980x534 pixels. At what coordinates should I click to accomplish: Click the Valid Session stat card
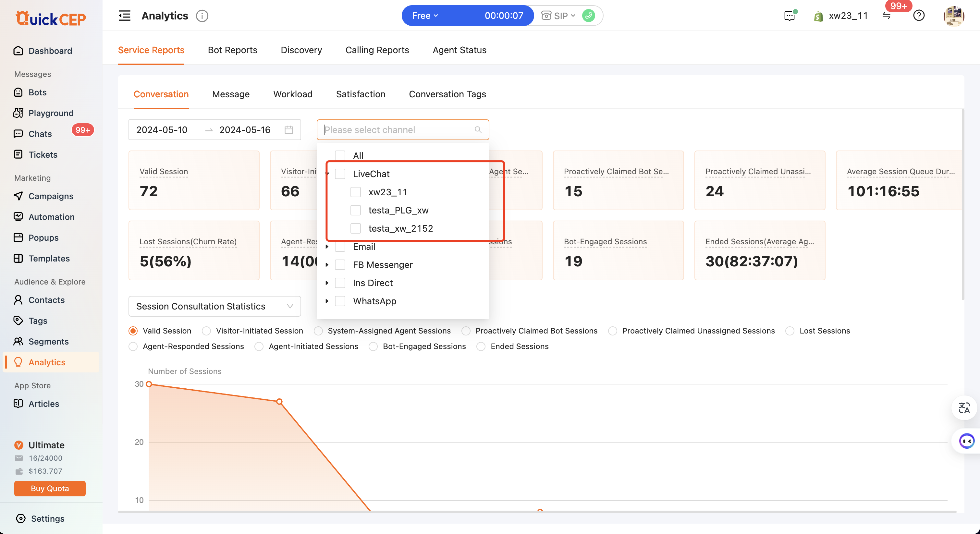(194, 180)
